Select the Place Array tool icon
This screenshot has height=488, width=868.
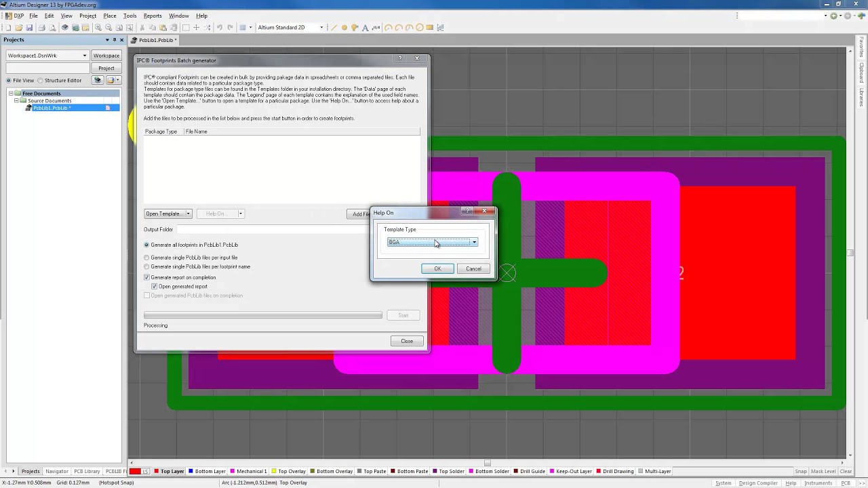[x=440, y=28]
